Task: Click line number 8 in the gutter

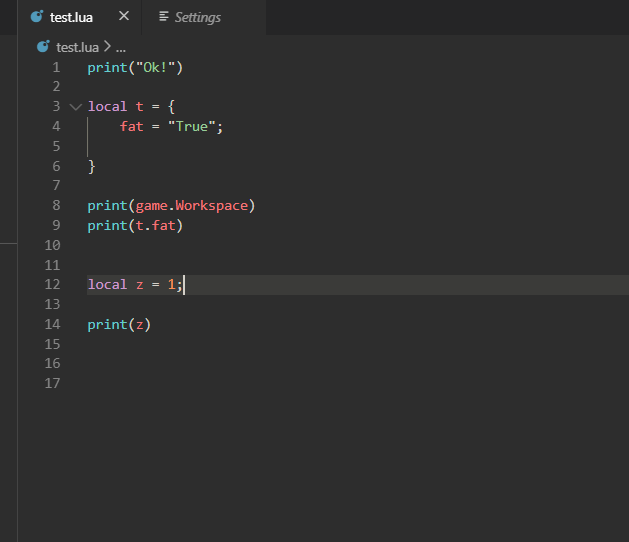Action: coord(57,205)
